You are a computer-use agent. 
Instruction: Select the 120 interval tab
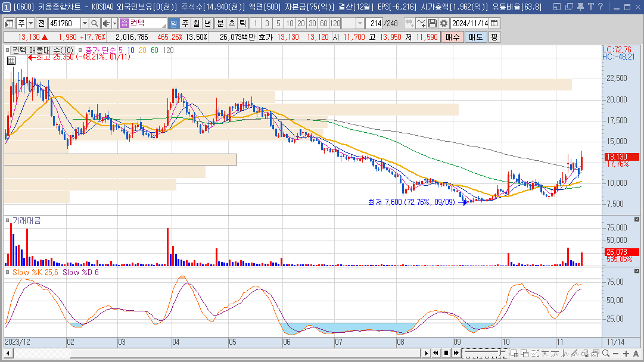click(x=335, y=23)
